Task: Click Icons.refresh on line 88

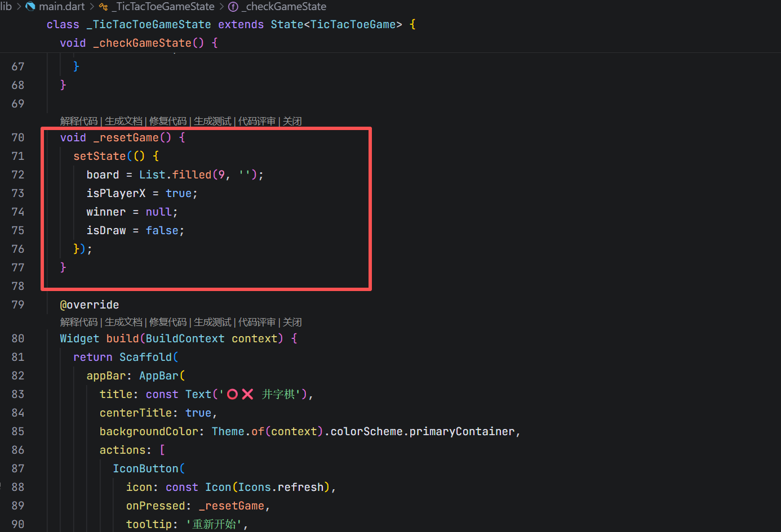Action: (x=281, y=488)
